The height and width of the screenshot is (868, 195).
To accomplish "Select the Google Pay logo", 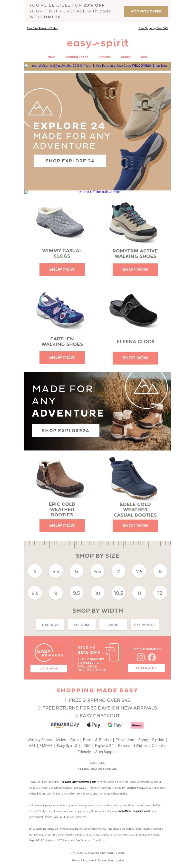I will point(115,725).
